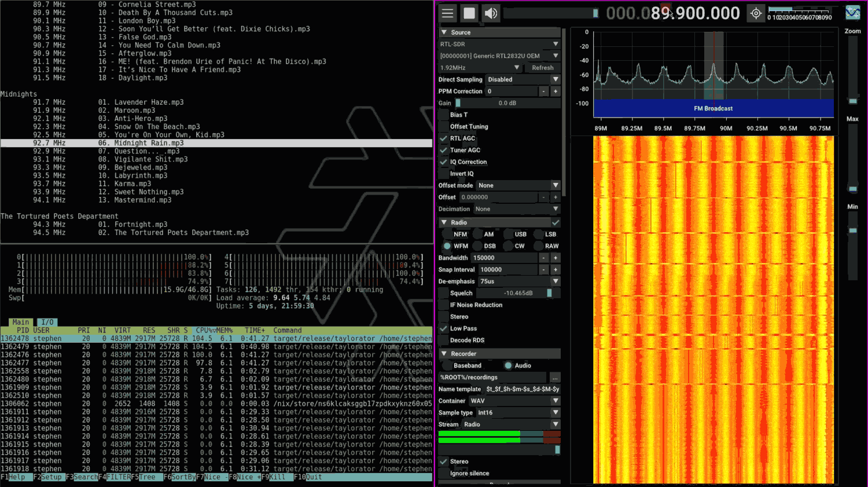
Task: Open the De-emphasis dropdown
Action: (519, 281)
